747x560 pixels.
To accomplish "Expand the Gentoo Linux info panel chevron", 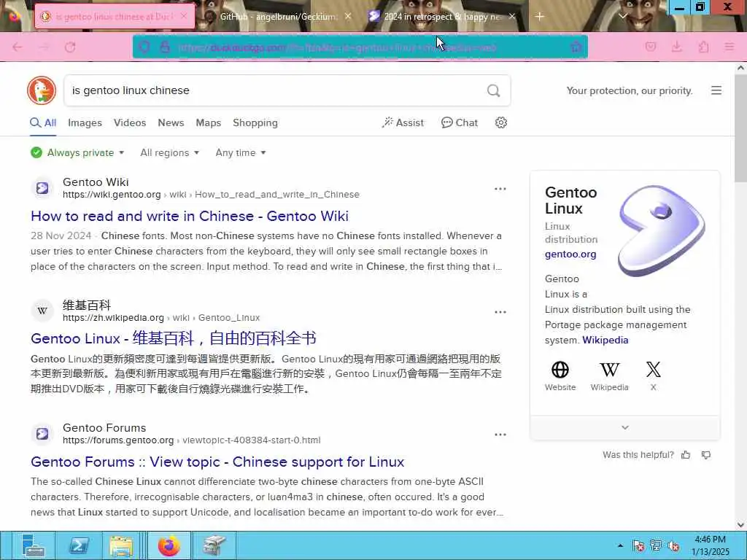I will [x=625, y=427].
